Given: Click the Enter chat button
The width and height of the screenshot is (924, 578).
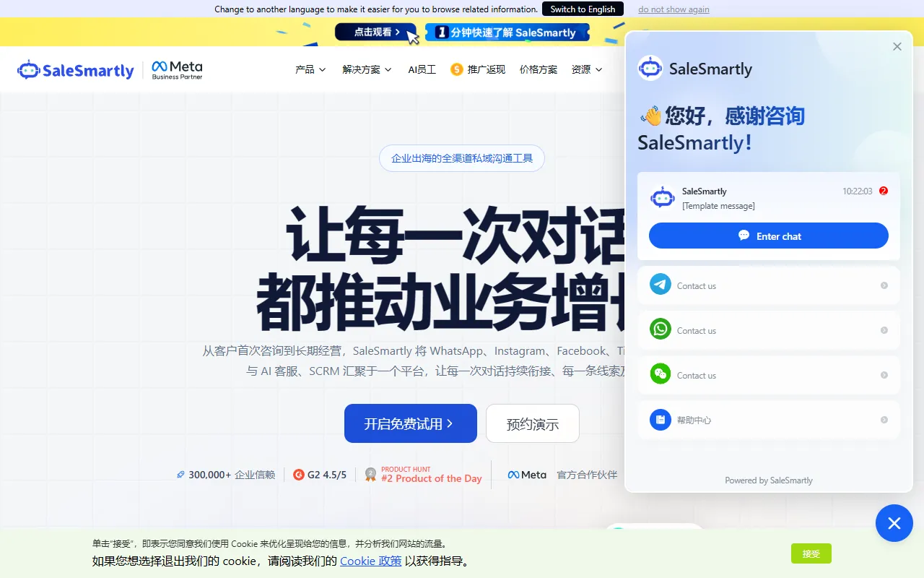Looking at the screenshot, I should [x=769, y=236].
